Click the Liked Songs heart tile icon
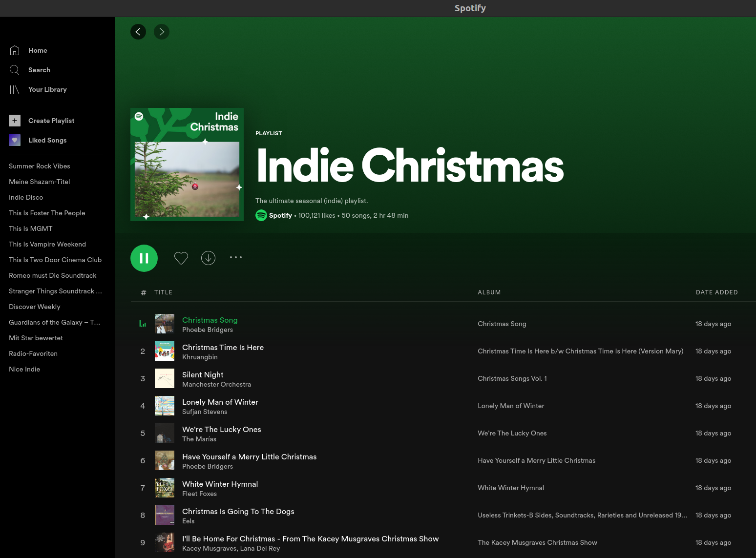Screen dimensions: 756x558 [15, 140]
